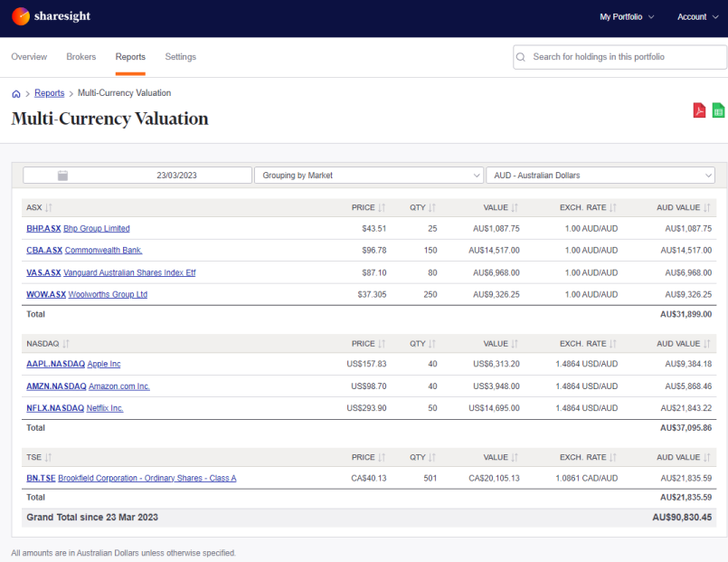Open CBA.ASX Commonwealth Bank holding

(84, 251)
